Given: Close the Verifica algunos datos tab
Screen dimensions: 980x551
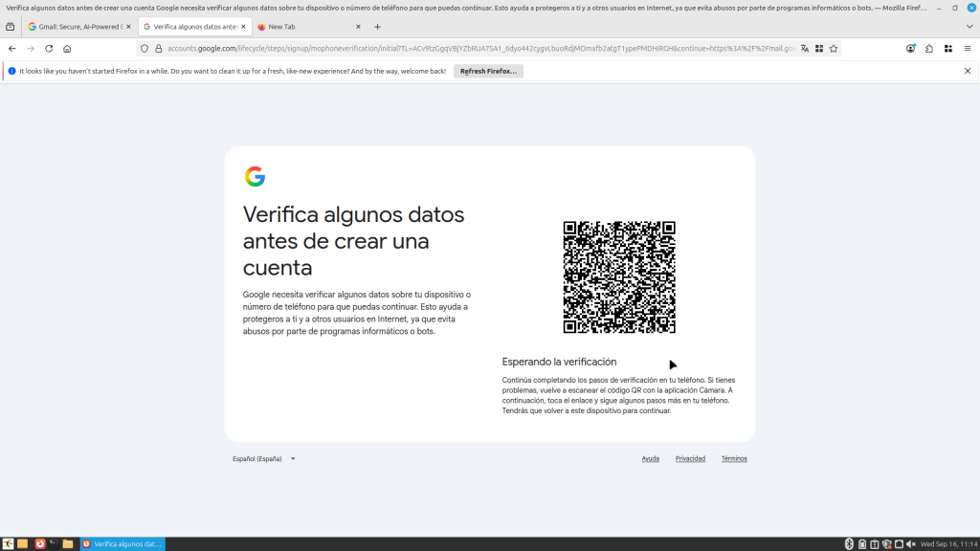Looking at the screenshot, I should (x=243, y=27).
